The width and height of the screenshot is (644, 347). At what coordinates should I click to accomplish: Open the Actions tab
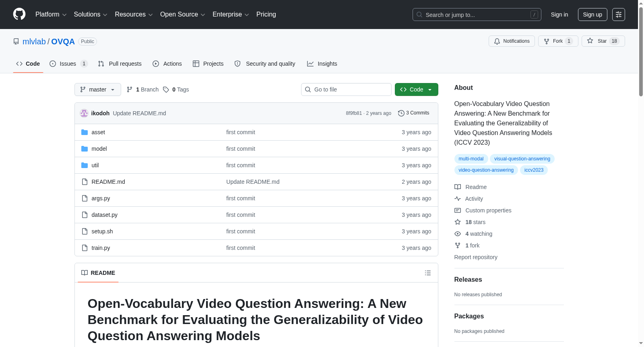click(167, 64)
